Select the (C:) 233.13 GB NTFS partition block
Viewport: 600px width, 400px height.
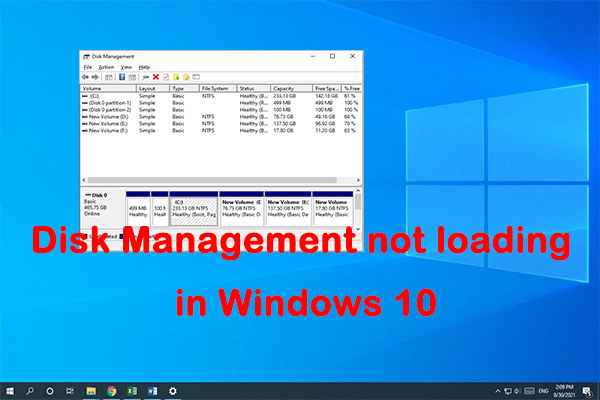[x=194, y=209]
